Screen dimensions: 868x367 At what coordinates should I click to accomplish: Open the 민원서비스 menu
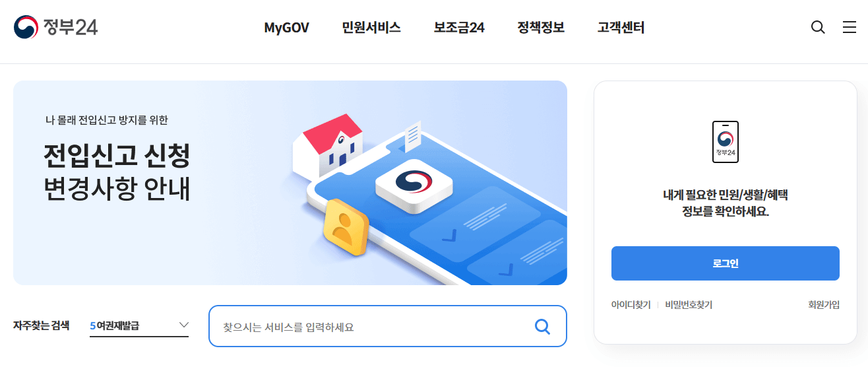click(371, 28)
